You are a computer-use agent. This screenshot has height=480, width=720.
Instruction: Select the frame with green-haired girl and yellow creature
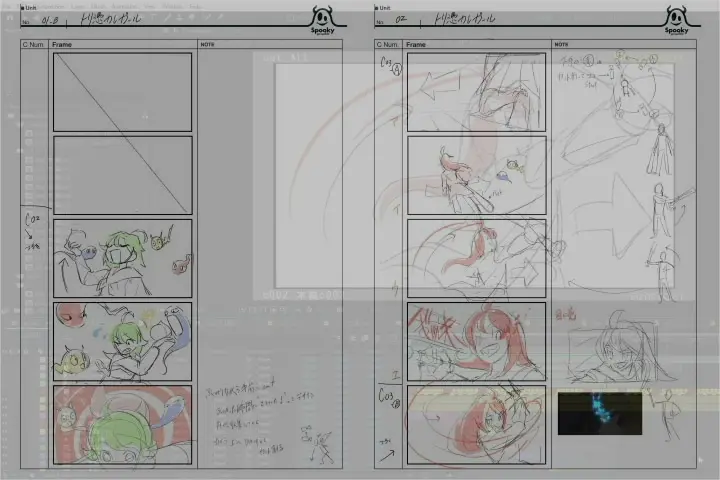pos(123,342)
